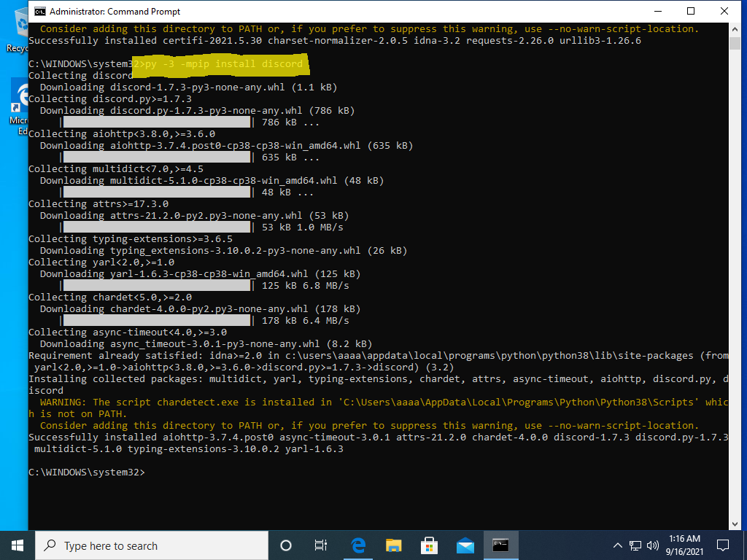Maximize the Command Prompt window

click(690, 12)
